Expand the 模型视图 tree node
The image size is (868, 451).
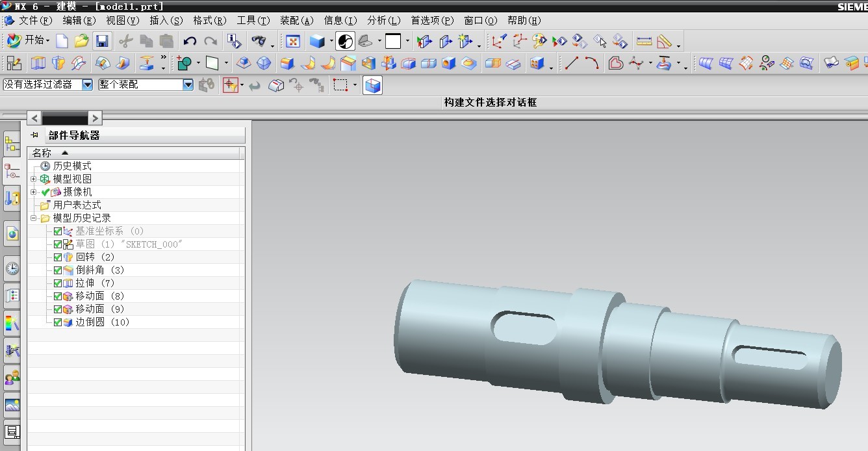click(x=34, y=179)
